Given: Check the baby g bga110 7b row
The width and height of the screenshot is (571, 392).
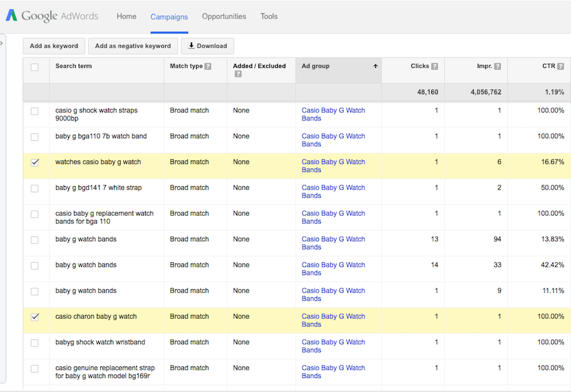Looking at the screenshot, I should tap(34, 137).
